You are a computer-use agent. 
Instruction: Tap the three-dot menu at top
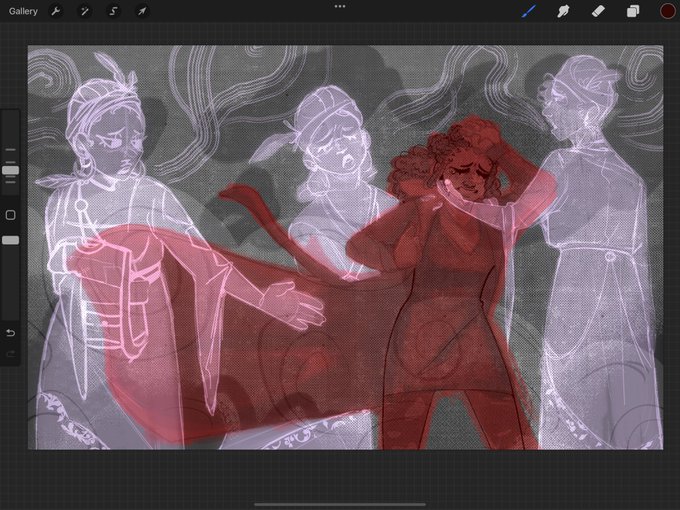point(340,7)
